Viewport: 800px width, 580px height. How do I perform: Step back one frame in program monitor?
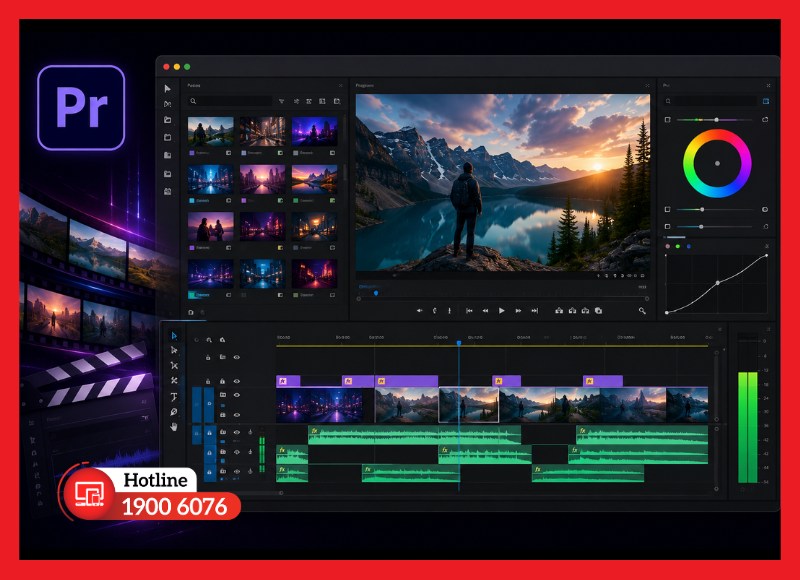click(485, 311)
